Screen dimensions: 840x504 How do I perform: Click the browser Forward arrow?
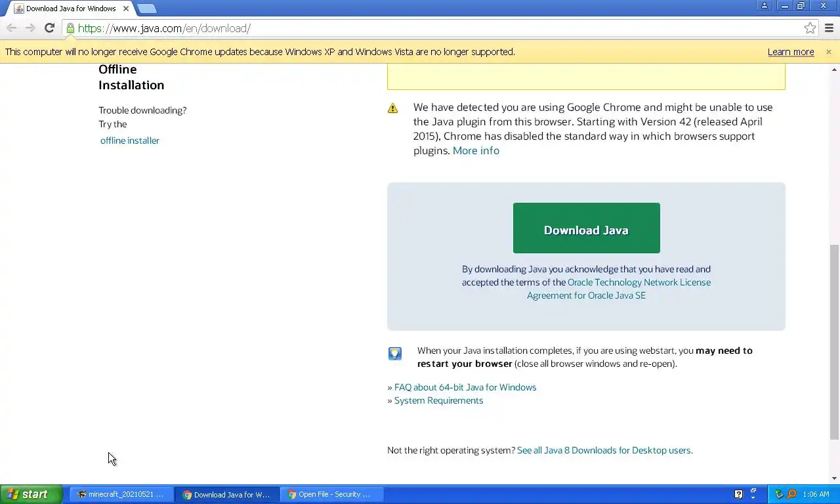tap(30, 28)
